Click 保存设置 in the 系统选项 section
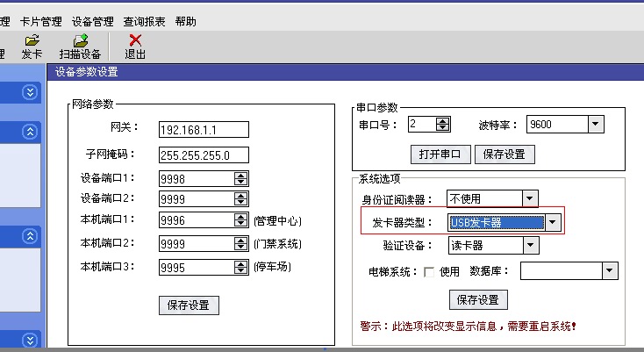 pos(478,299)
